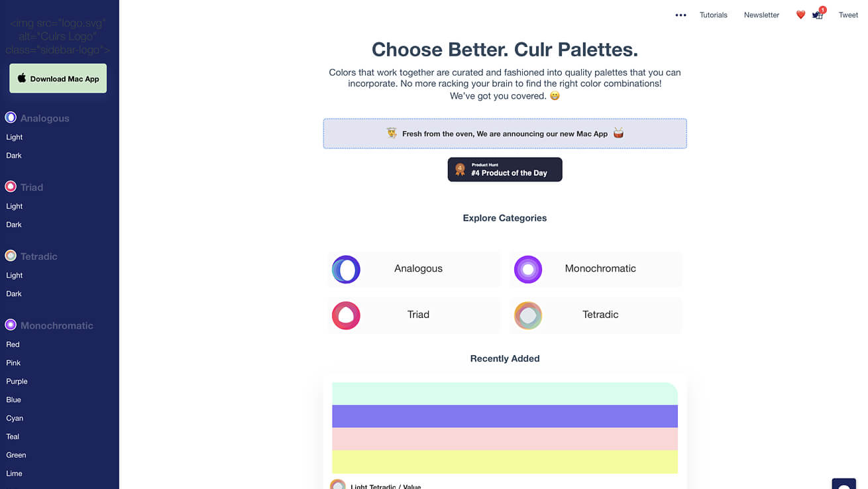The image size is (868, 489).
Task: Select the Triad category card
Action: point(414,315)
